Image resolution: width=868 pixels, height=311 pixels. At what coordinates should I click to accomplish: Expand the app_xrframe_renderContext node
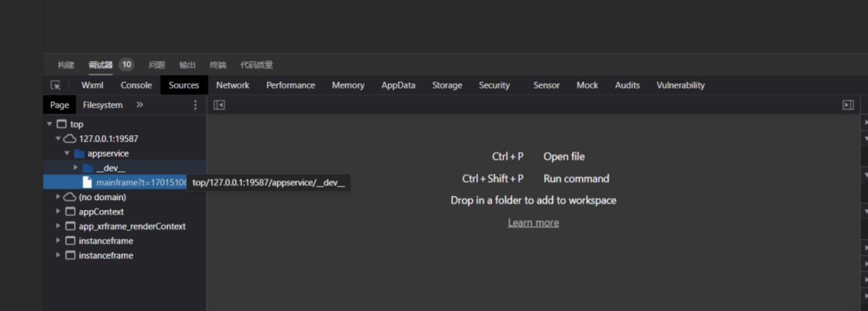click(x=58, y=226)
